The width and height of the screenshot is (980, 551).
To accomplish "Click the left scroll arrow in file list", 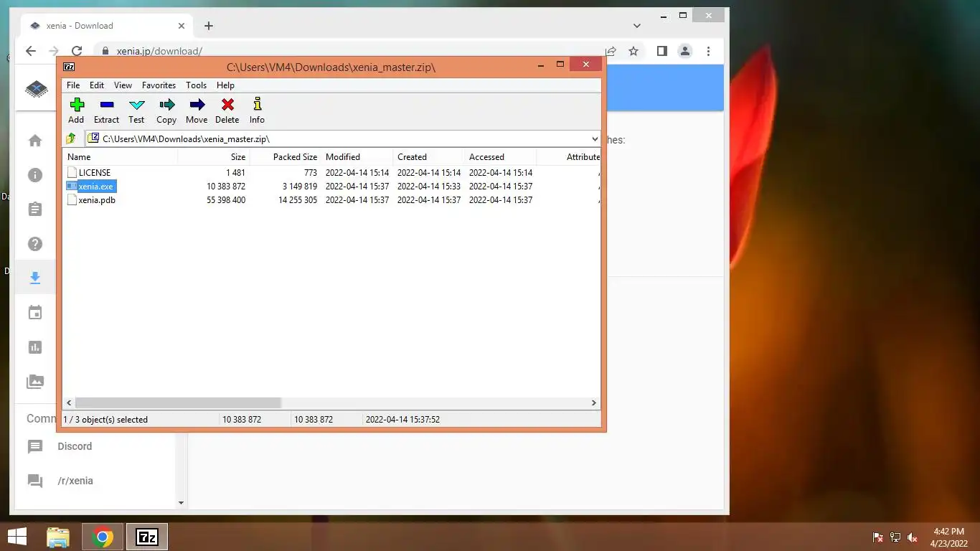I will tap(69, 403).
